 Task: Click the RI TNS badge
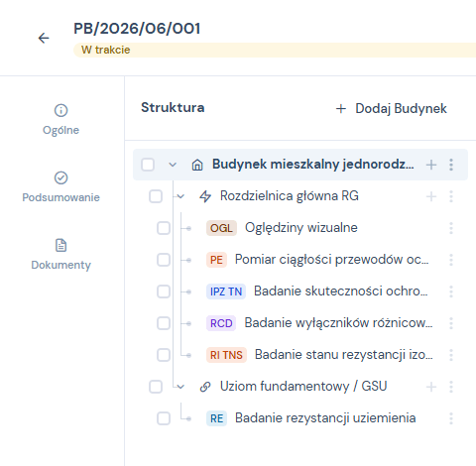pyautogui.click(x=226, y=355)
